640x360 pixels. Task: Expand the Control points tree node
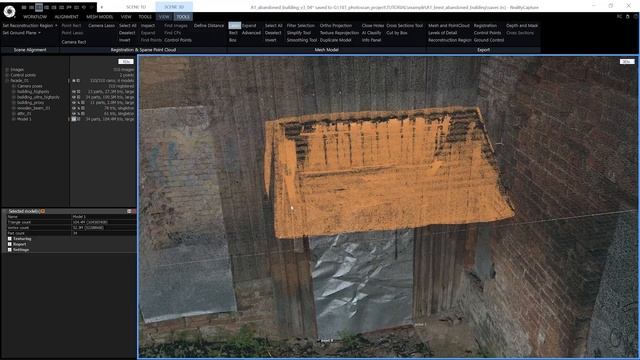7,75
